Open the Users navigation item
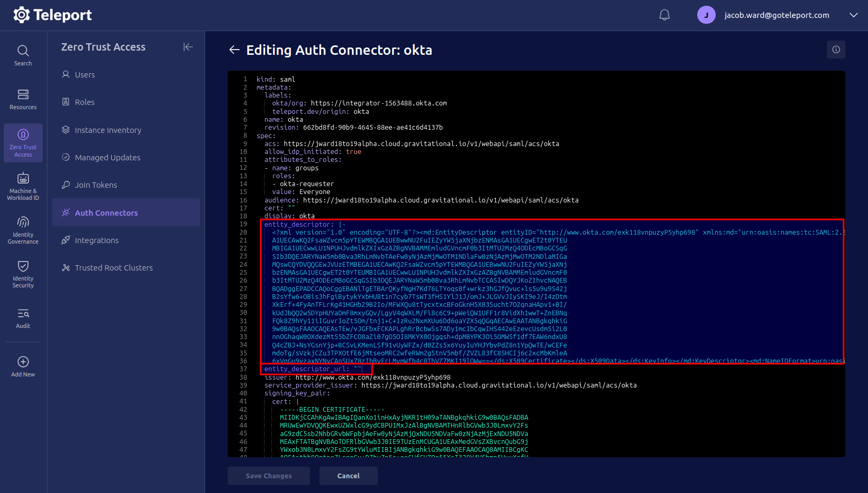 click(x=84, y=74)
